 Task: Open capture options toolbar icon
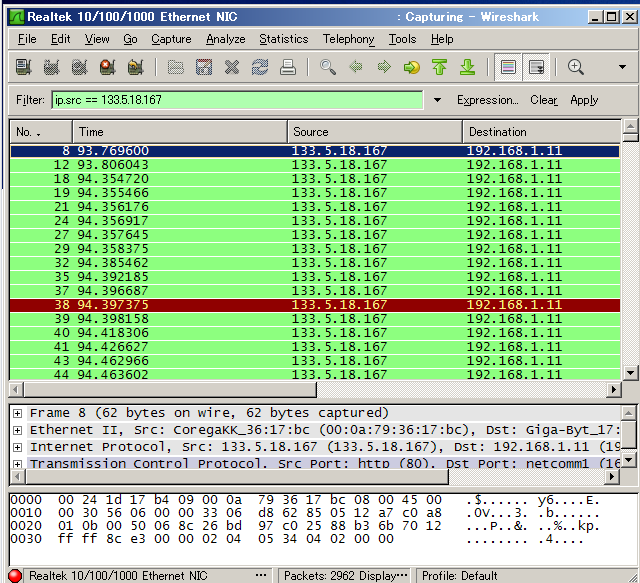pyautogui.click(x=51, y=67)
